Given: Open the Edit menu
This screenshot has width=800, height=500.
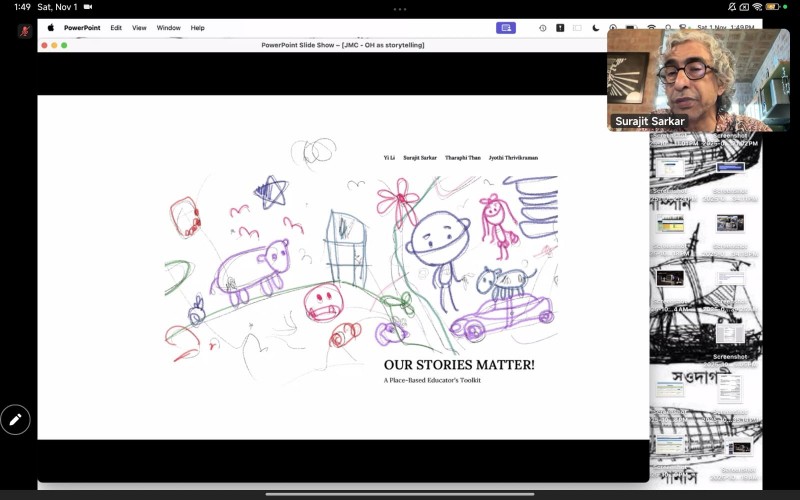Looking at the screenshot, I should point(116,28).
